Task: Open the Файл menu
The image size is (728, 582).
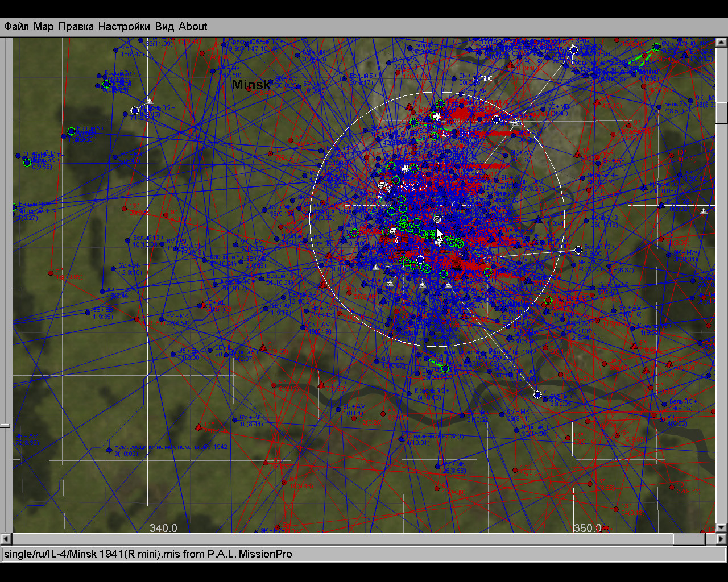Action: click(x=17, y=27)
